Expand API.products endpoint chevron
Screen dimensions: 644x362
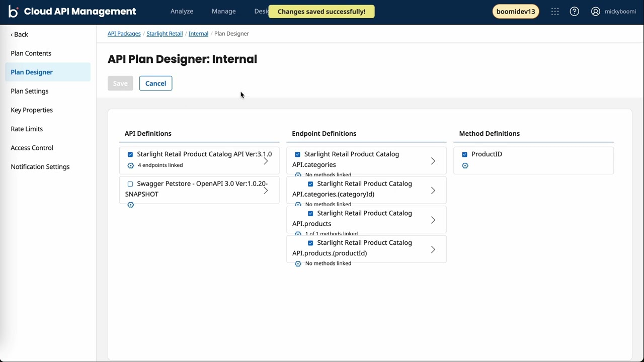433,220
